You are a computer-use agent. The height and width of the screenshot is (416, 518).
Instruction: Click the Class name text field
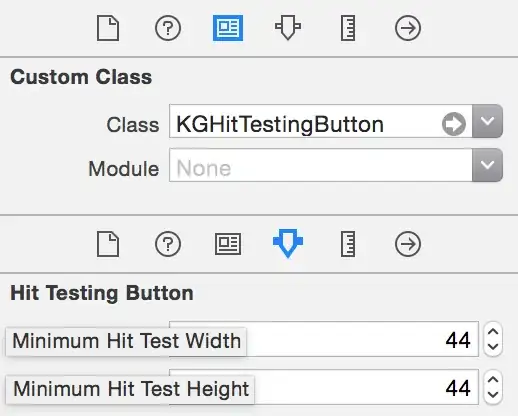(305, 121)
